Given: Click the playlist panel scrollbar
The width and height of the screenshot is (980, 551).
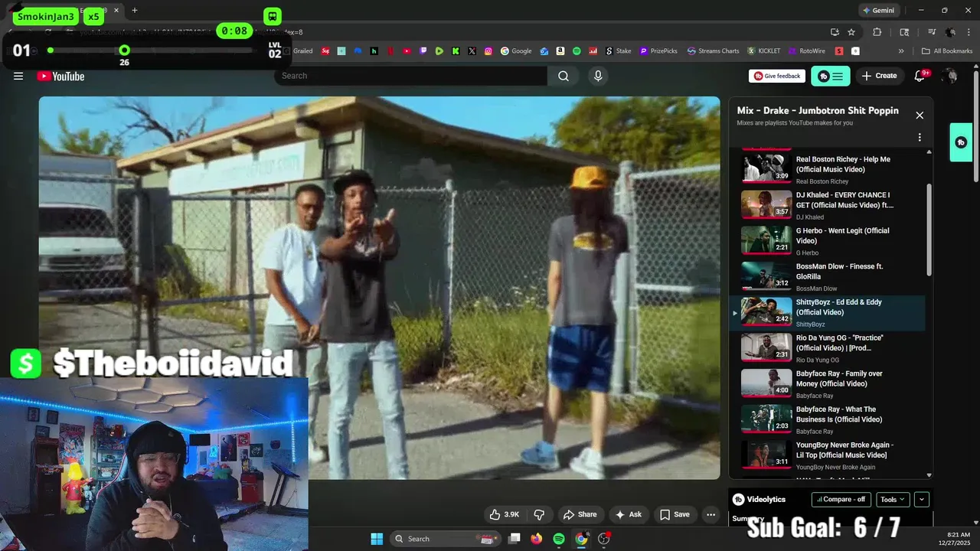Looking at the screenshot, I should coord(929,230).
